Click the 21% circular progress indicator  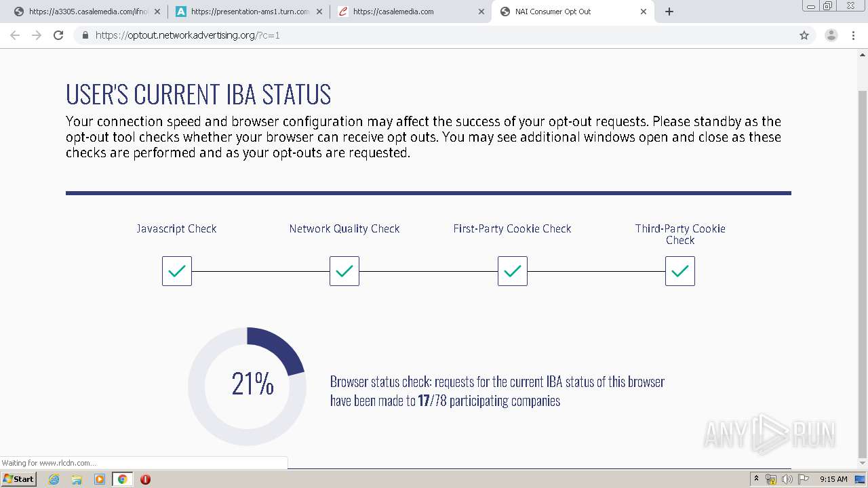(247, 386)
